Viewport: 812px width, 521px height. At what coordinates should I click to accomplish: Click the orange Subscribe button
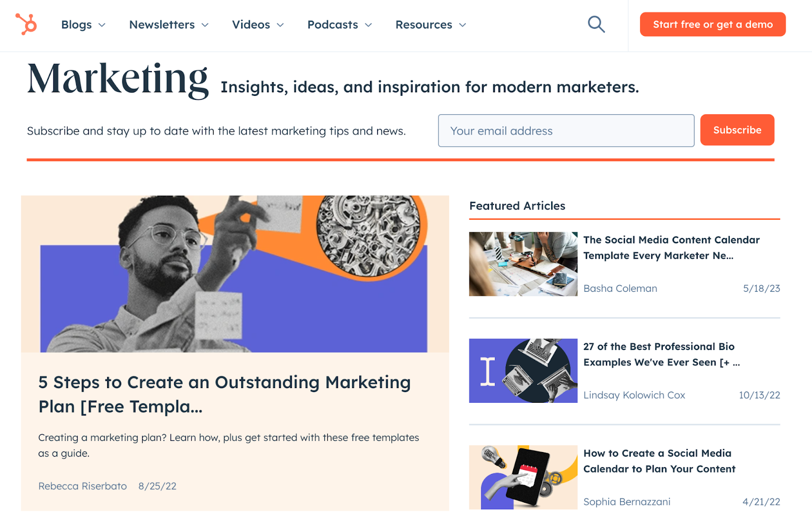pos(737,130)
